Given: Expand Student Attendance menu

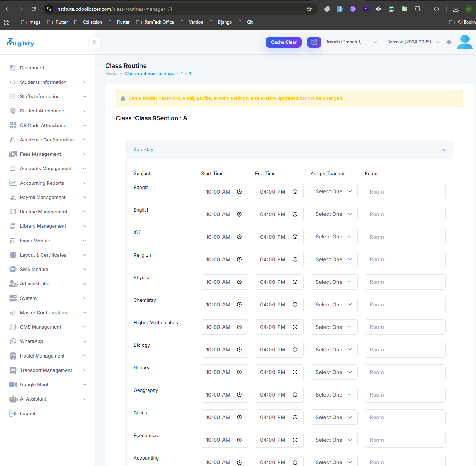Looking at the screenshot, I should click(x=47, y=111).
